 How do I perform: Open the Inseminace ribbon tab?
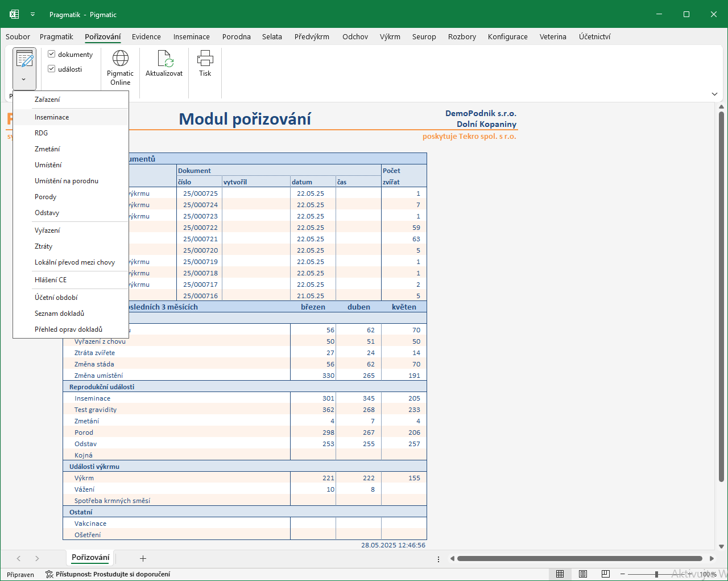[192, 36]
